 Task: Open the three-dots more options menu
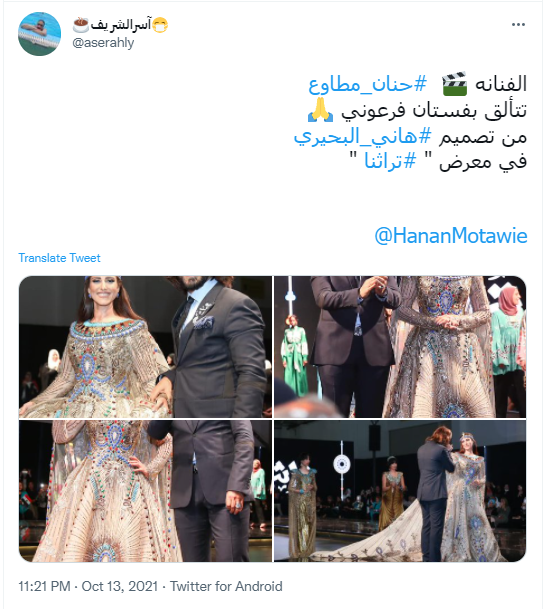(x=518, y=25)
